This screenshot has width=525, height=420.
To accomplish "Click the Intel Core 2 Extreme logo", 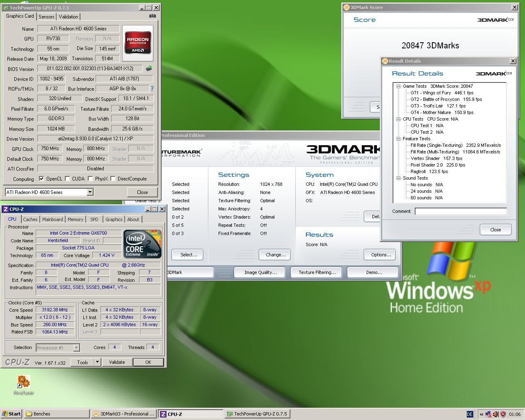I will 142,244.
